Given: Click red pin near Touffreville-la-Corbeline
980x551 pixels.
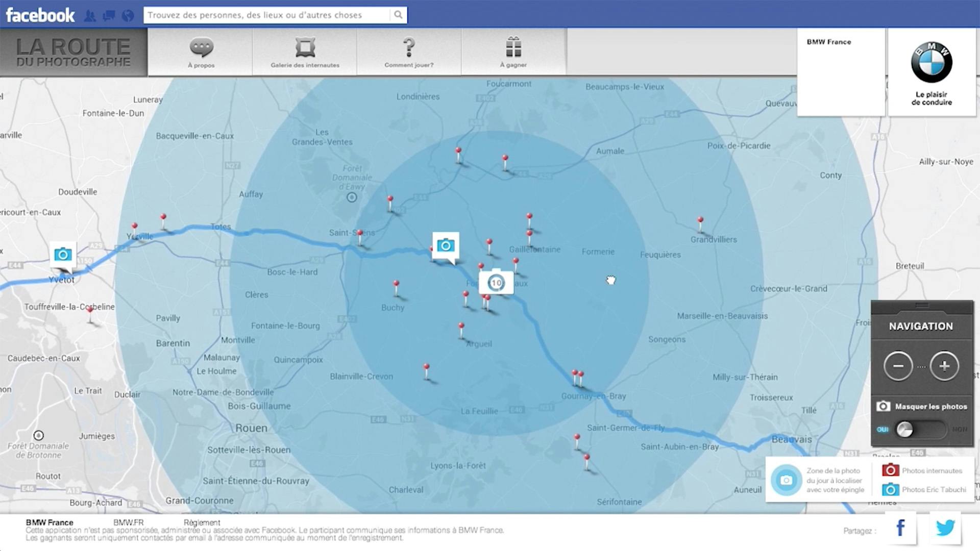Looking at the screenshot, I should 90,315.
